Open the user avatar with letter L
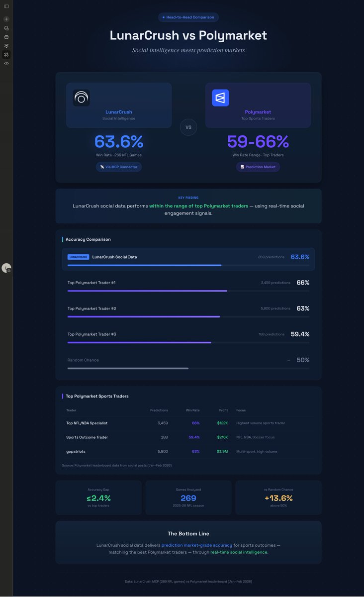The image size is (364, 597). pos(6,268)
